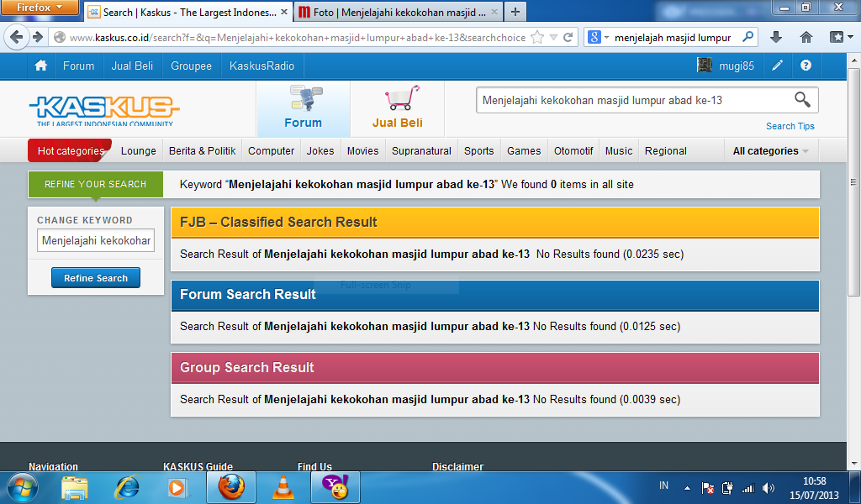Open the Lounge category

[x=139, y=151]
